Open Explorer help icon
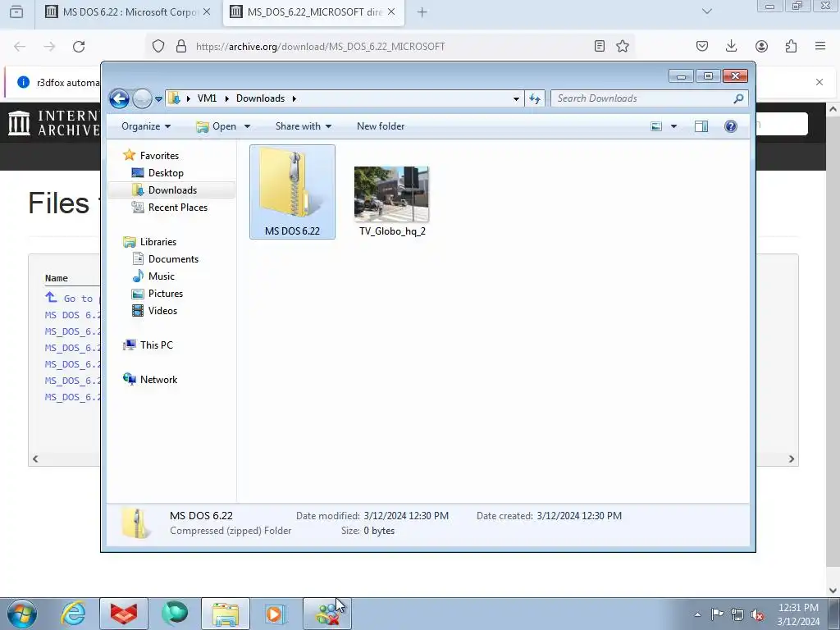840x630 pixels. point(731,126)
